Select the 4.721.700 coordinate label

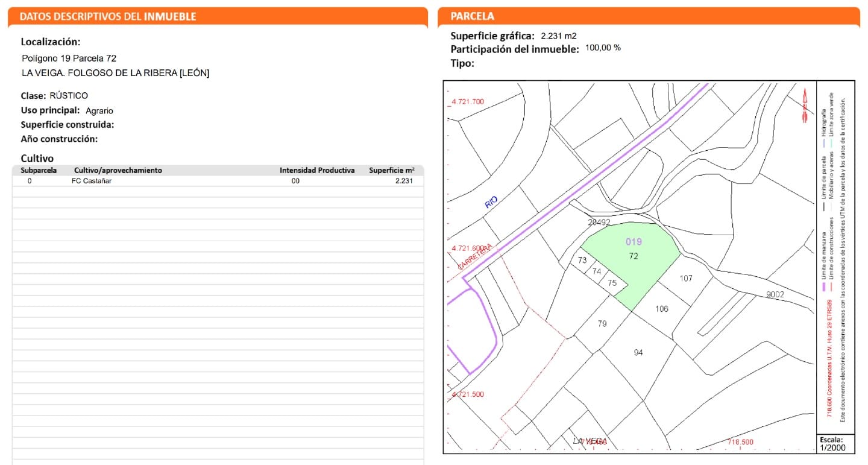point(466,101)
